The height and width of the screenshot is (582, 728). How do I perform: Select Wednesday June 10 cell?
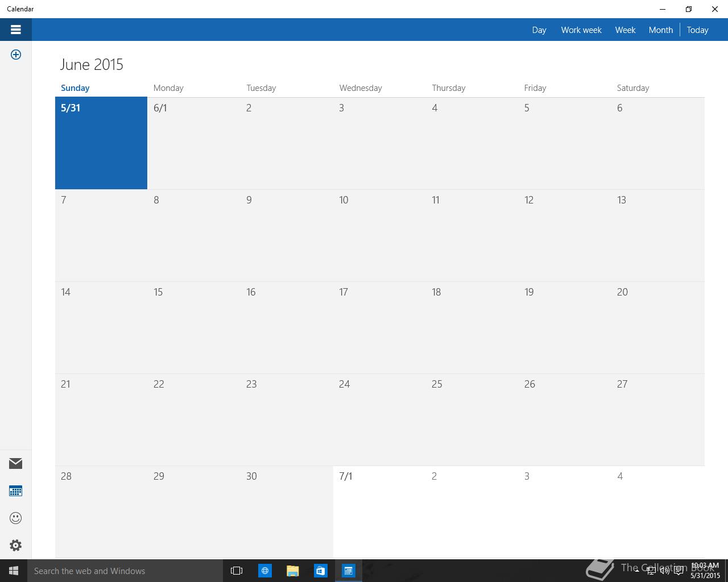tap(379, 235)
